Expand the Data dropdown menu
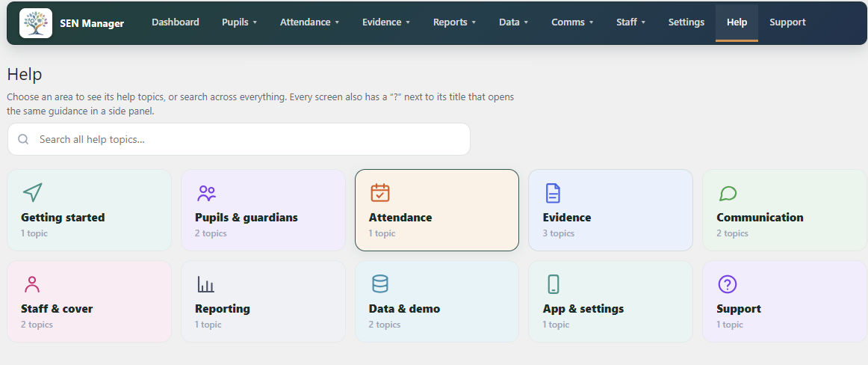The height and width of the screenshot is (365, 868). (513, 22)
